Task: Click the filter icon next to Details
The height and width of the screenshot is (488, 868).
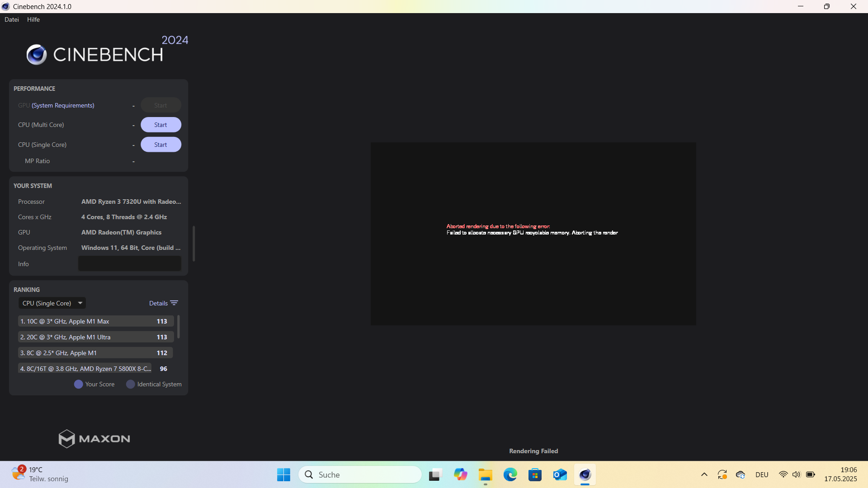Action: (x=175, y=303)
